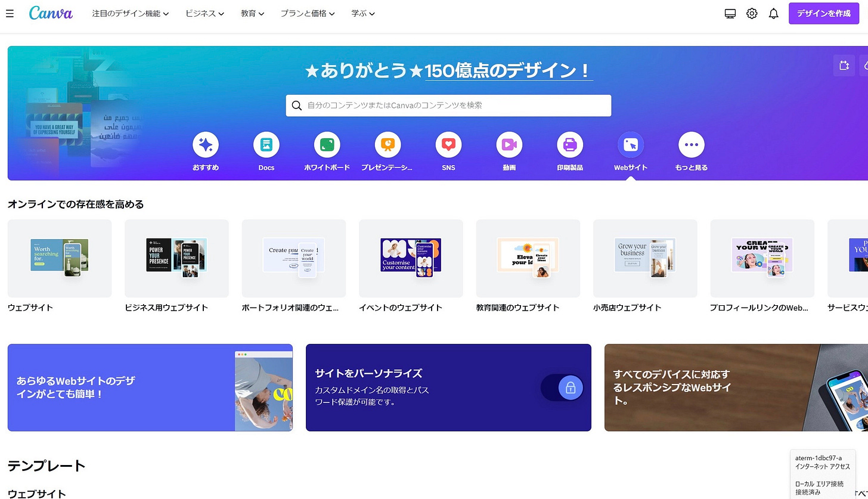Click the search magnifier icon
Image resolution: width=868 pixels, height=499 pixels.
[x=296, y=106]
